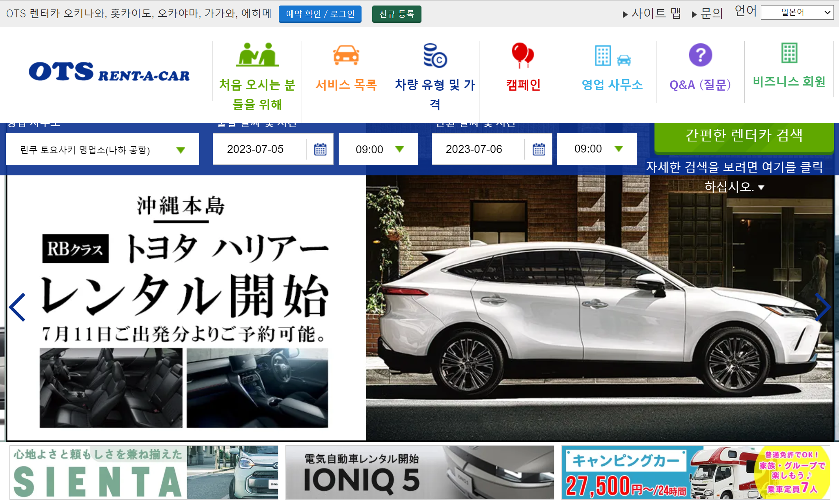Click the 예약 확인 / 로그인 button
839x504 pixels.
(320, 14)
